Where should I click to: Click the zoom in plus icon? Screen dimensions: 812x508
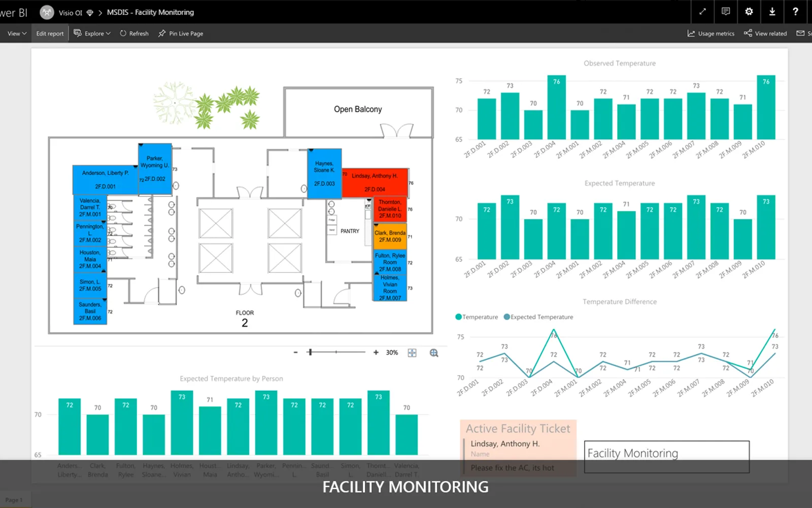click(376, 353)
